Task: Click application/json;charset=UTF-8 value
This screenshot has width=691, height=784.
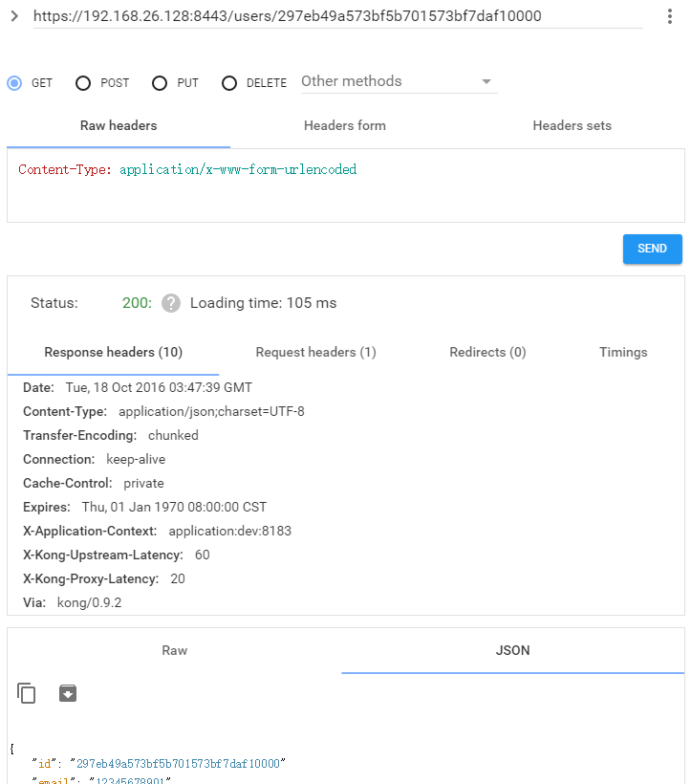Action: click(x=211, y=411)
